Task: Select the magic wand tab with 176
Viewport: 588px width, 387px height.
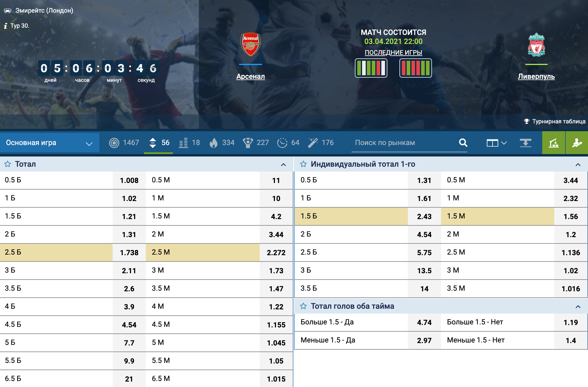Action: pyautogui.click(x=321, y=143)
